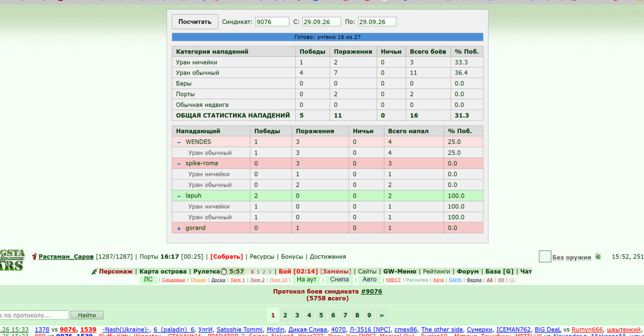This screenshot has width=644, height=336.
Task: Click the next pages » link
Action: tap(381, 315)
